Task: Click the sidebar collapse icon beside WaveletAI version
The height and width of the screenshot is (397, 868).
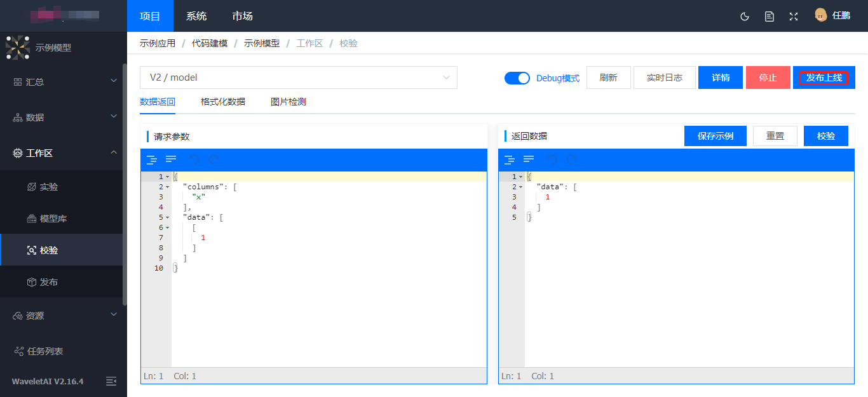Action: pyautogui.click(x=111, y=381)
